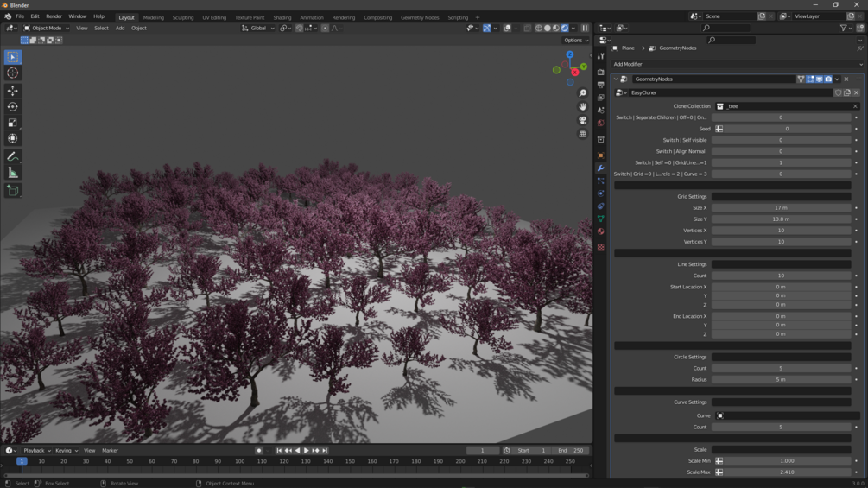
Task: Toggle camera view using the camera icon
Action: point(583,120)
